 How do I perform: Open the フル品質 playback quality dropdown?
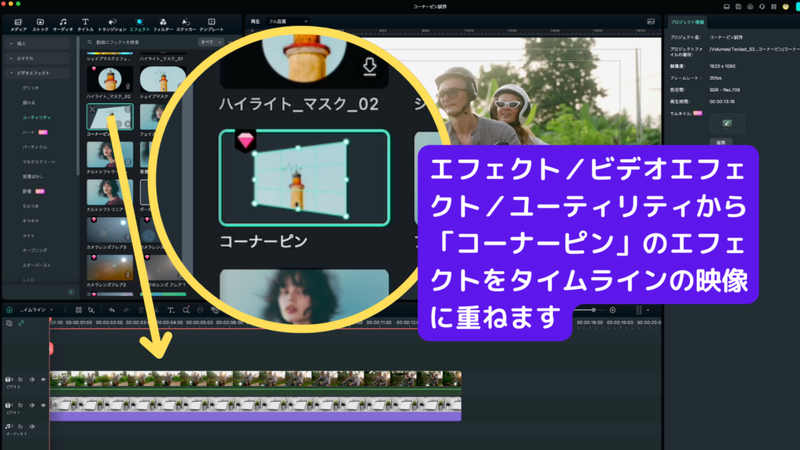click(288, 21)
